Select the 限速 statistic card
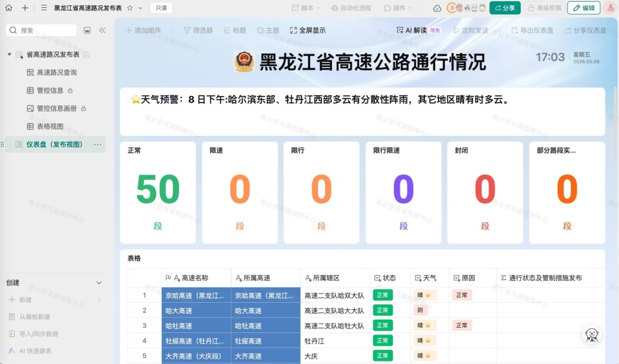 click(240, 193)
